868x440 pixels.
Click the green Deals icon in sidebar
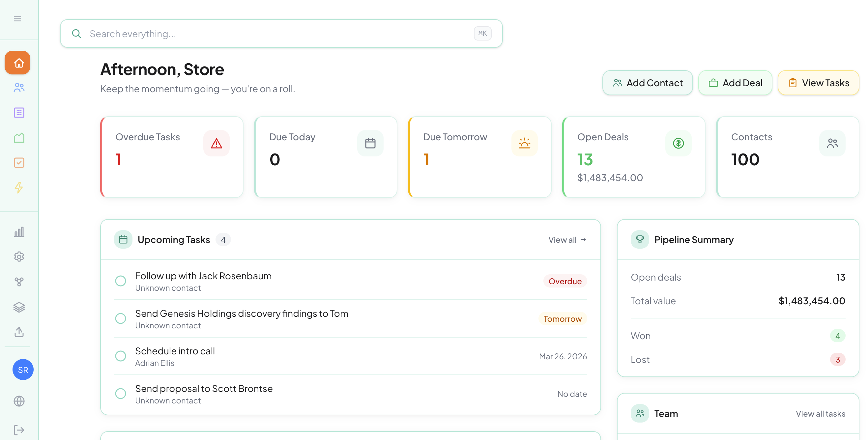pyautogui.click(x=19, y=138)
